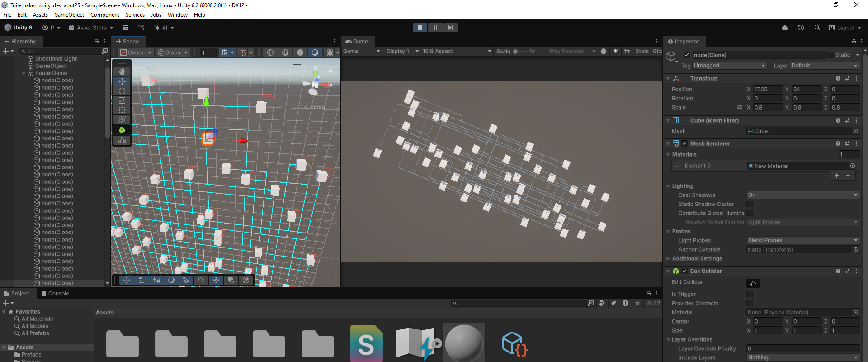Mute audio in Game view
This screenshot has width=868, height=362.
pyautogui.click(x=615, y=51)
